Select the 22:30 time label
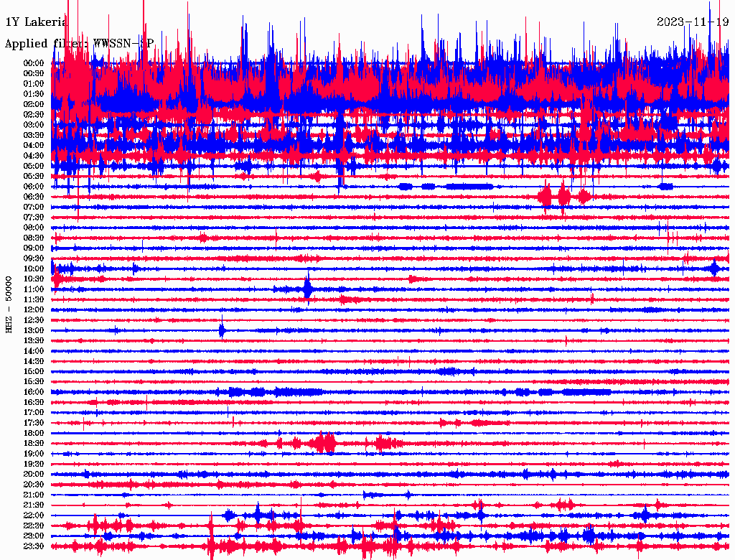This screenshot has height=560, width=735. point(34,526)
